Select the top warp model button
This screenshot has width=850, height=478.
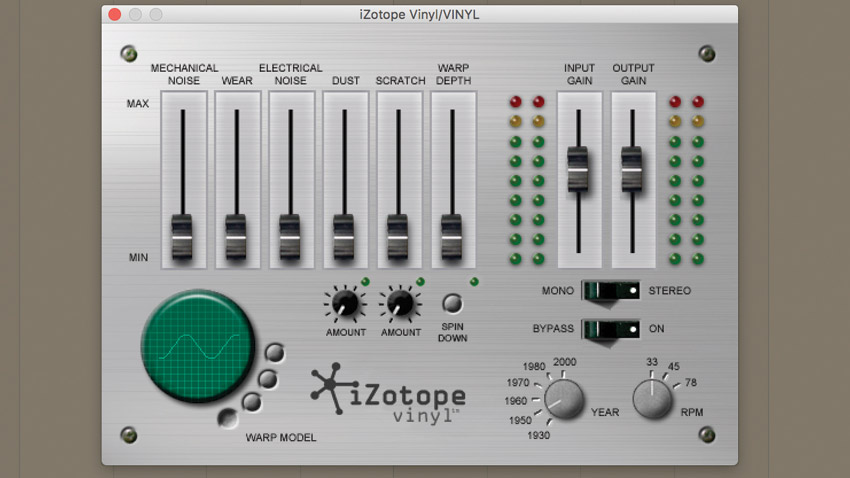tap(274, 353)
